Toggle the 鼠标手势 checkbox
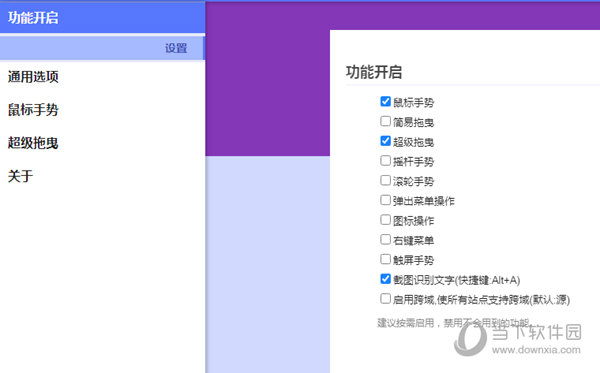Screen dimensions: 600x373 (x=385, y=101)
